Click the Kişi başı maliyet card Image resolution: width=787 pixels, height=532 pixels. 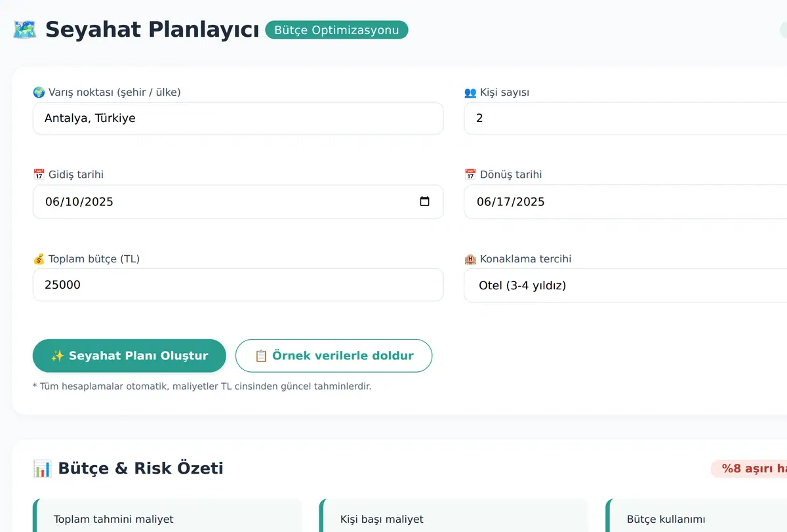454,516
